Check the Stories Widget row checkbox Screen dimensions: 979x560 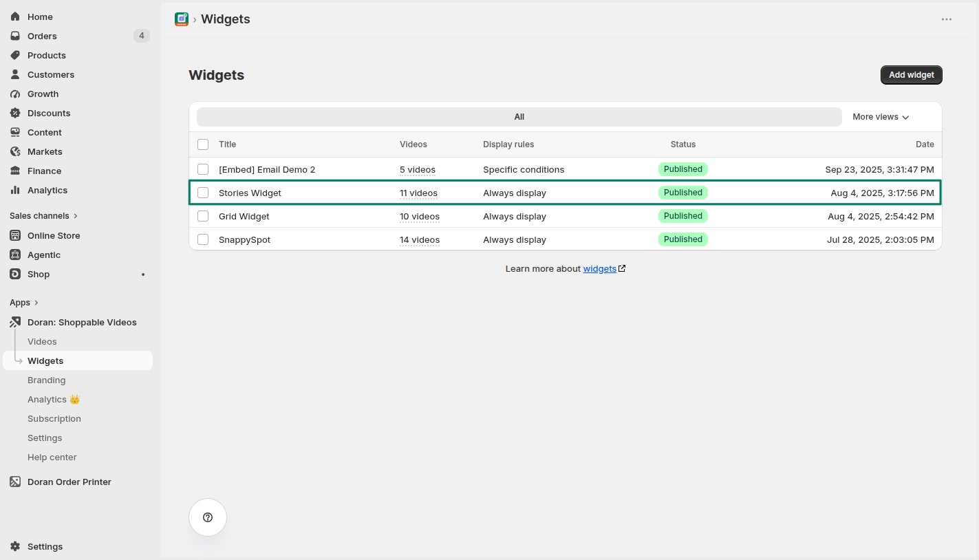point(203,193)
